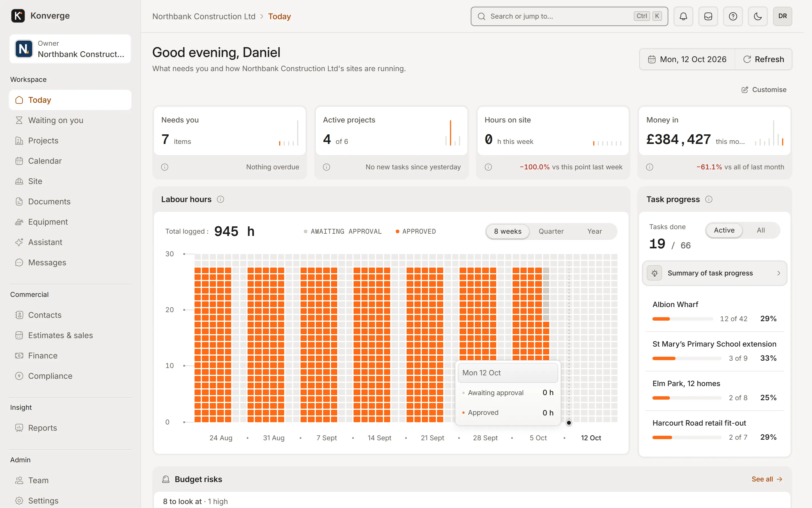812x508 pixels.
Task: Click the Active projects info icon
Action: (326, 167)
